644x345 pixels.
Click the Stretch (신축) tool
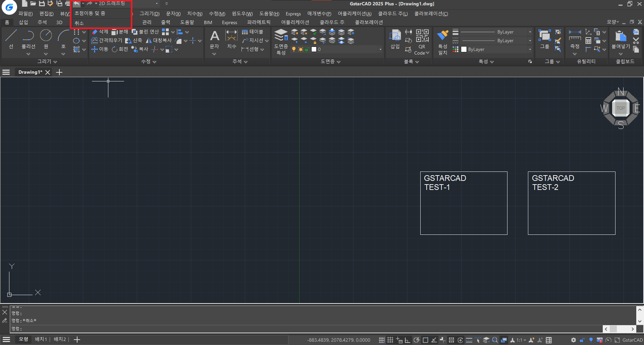coord(133,41)
